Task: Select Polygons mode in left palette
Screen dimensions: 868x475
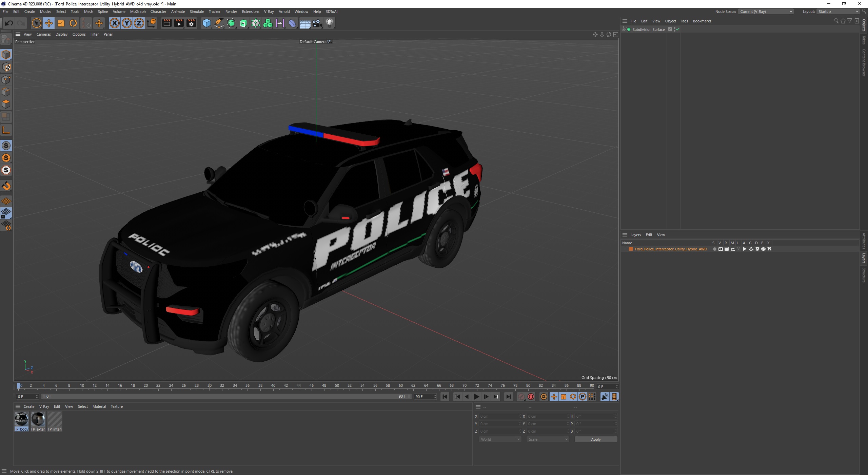Action: pyautogui.click(x=6, y=104)
